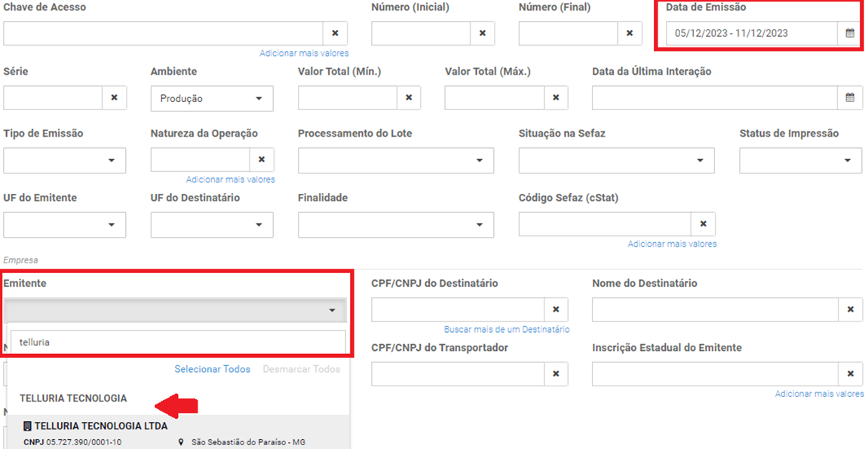Image resolution: width=868 pixels, height=449 pixels.
Task: Clear the Número (Final) field
Action: coord(630,33)
